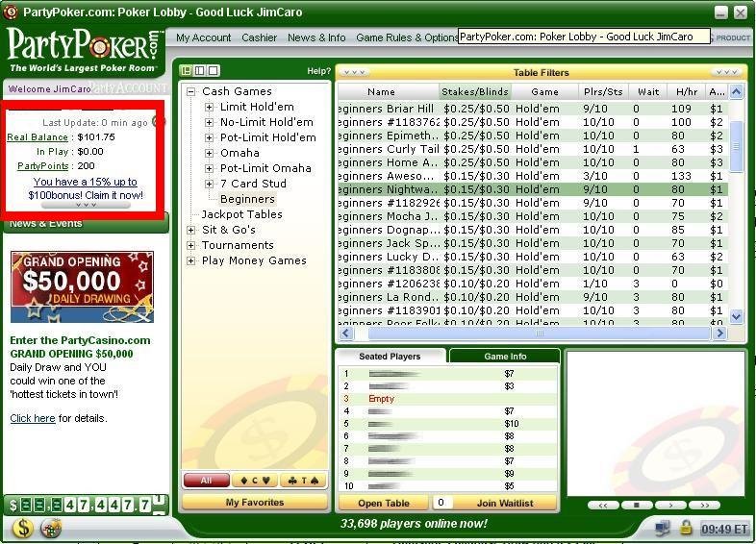756x544 pixels.
Task: Open the PartyPoints link
Action: point(43,166)
